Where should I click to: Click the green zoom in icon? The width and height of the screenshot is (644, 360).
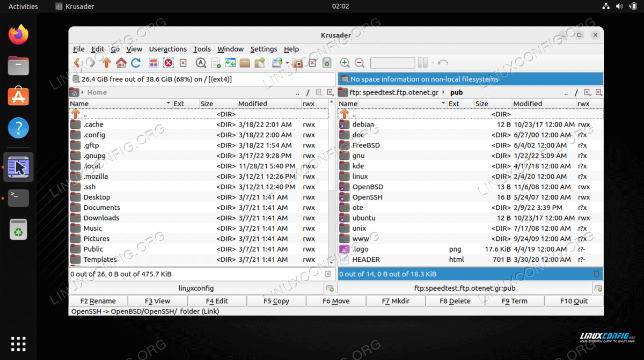[345, 63]
